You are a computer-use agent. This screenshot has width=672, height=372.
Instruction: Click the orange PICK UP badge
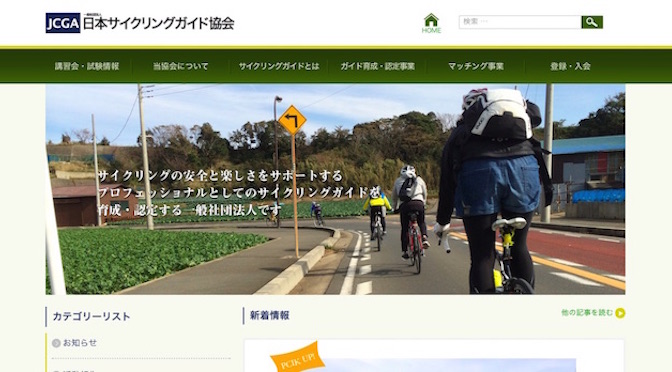297,357
